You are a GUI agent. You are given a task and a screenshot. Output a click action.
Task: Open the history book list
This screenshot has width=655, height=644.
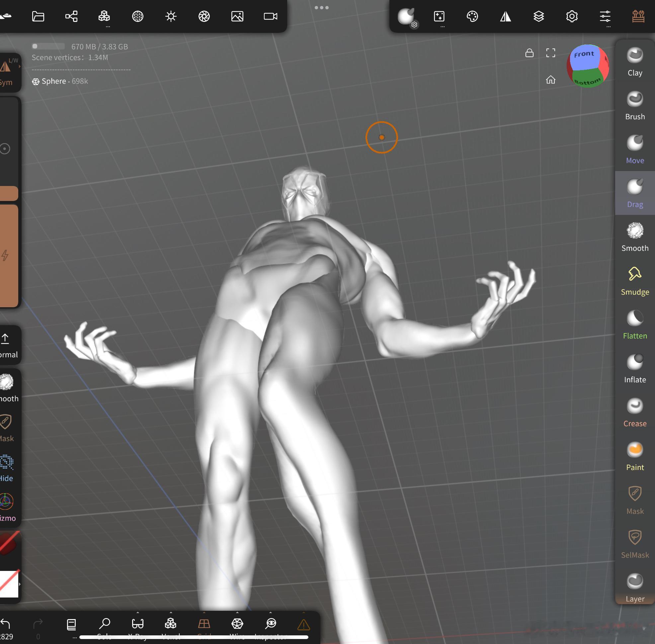point(71,624)
